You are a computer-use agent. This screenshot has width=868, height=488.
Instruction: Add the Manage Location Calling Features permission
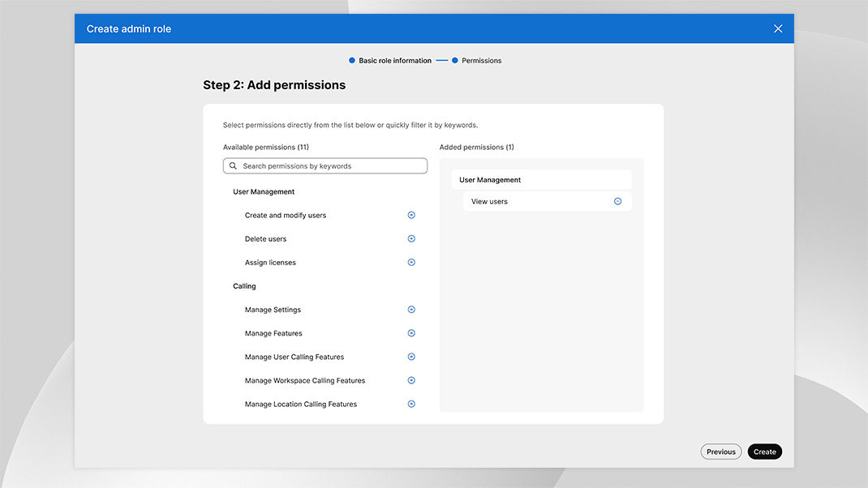click(411, 404)
